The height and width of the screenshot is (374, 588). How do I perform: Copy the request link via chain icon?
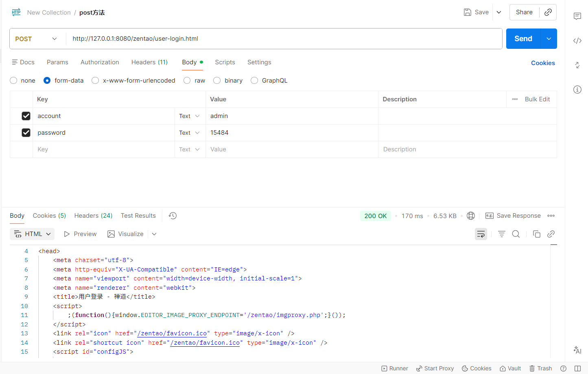pos(548,12)
